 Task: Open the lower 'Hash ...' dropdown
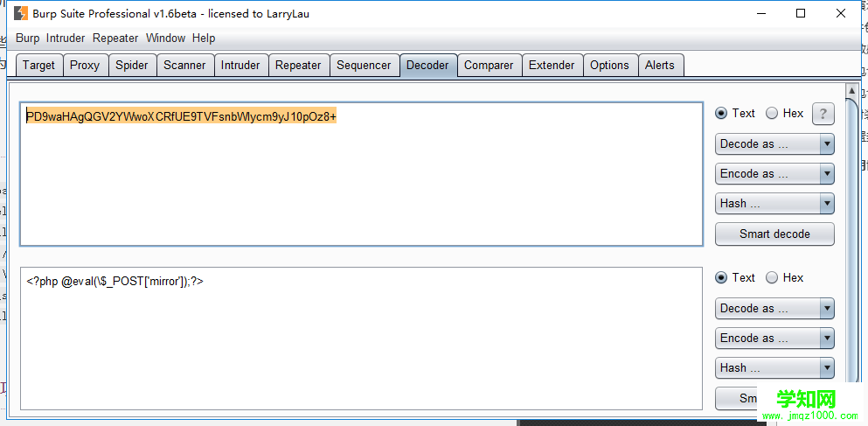[774, 368]
